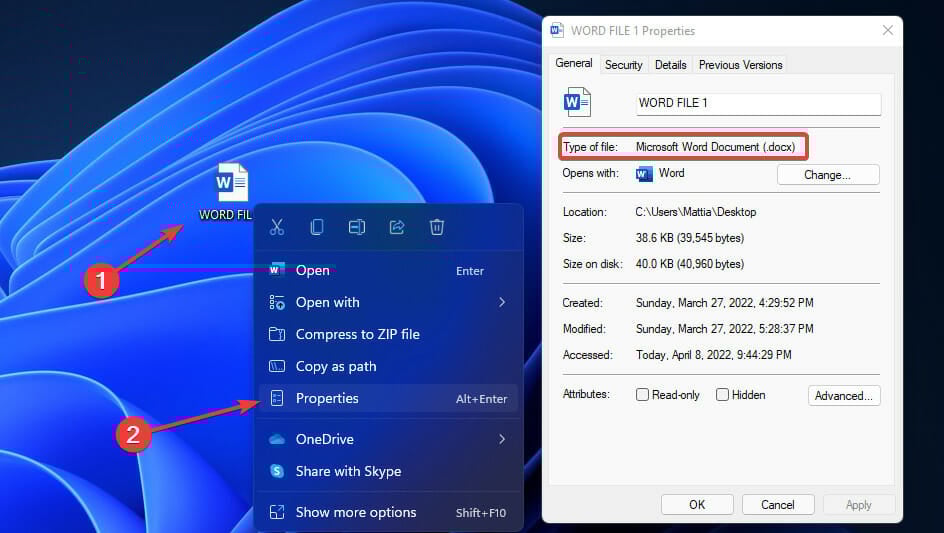Open Properties from the context menu

[x=388, y=398]
